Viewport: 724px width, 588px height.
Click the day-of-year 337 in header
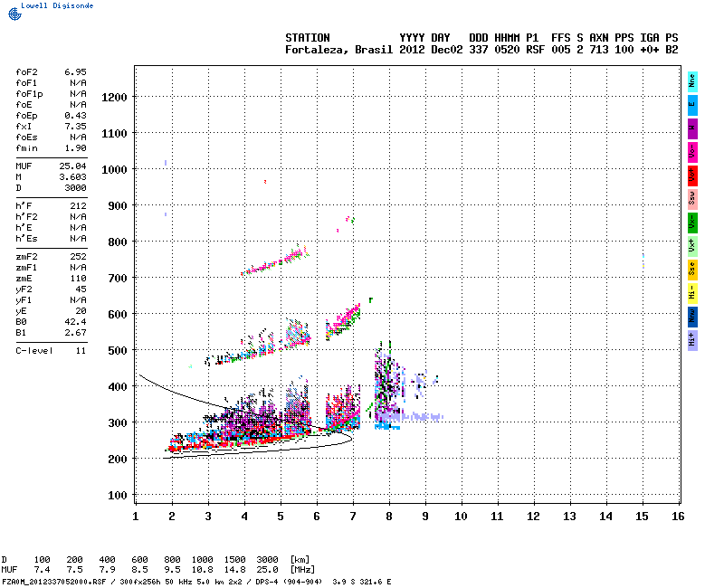coord(479,50)
